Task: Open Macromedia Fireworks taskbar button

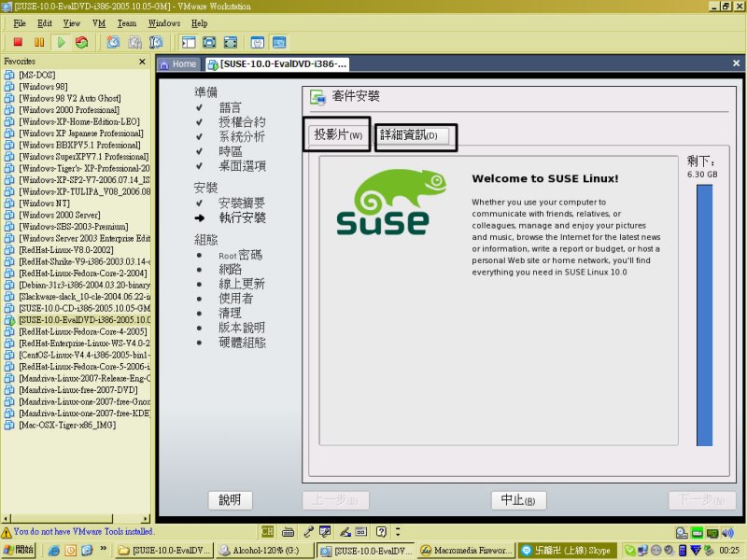Action: coord(466,551)
